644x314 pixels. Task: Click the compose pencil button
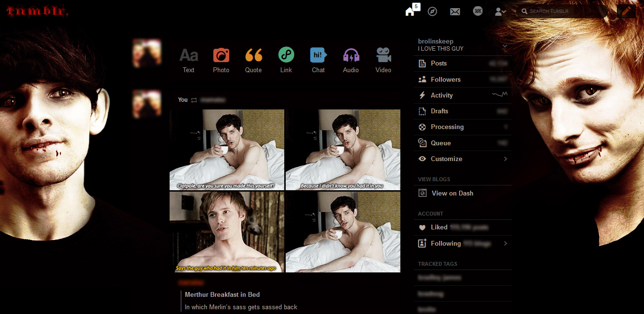626,11
